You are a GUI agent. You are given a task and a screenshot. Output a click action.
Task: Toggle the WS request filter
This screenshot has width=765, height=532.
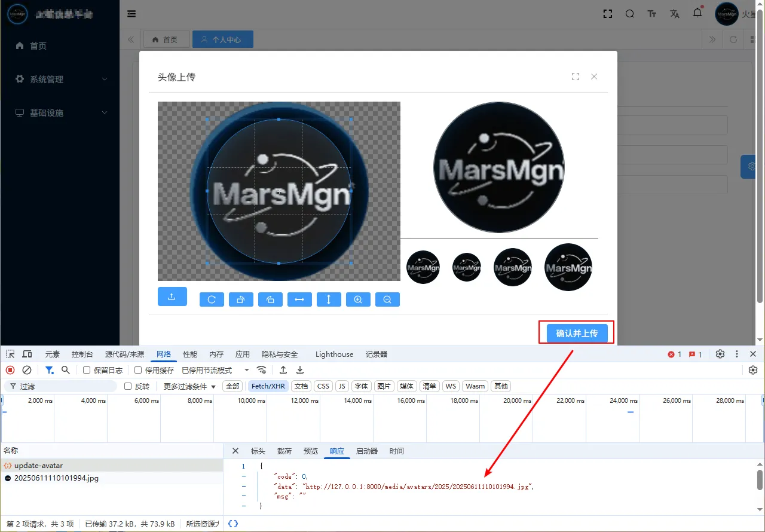pos(451,386)
